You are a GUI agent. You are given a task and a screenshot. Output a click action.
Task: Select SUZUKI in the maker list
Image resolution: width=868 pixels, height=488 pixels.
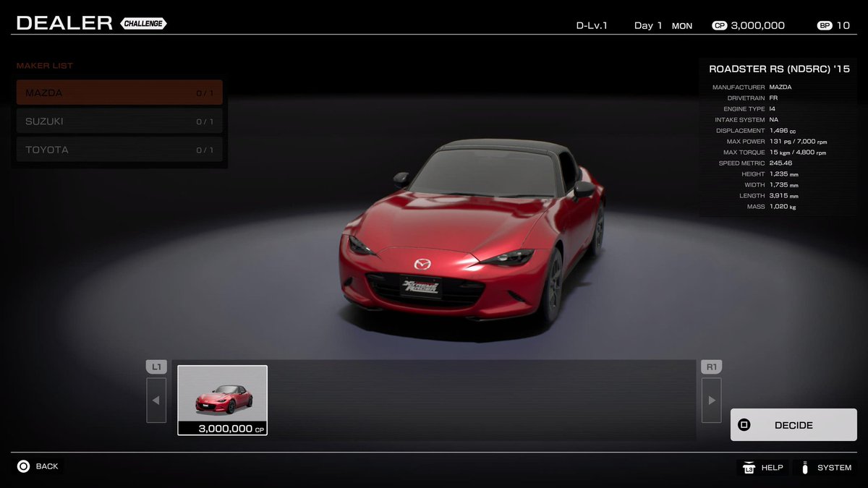pyautogui.click(x=119, y=121)
